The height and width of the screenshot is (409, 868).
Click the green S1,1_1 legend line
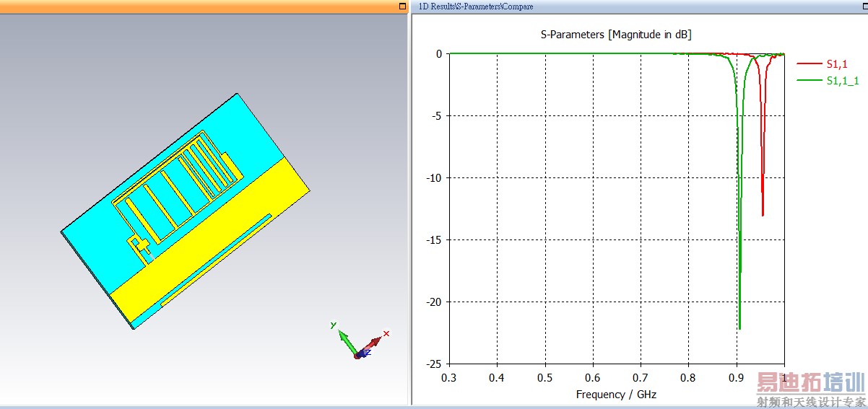(810, 81)
